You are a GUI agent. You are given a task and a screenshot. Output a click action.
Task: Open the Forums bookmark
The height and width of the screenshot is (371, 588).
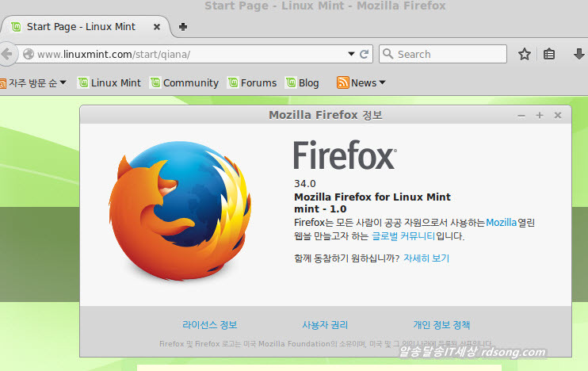(252, 82)
